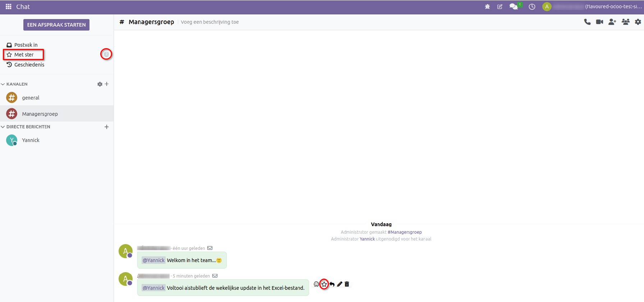Open the conversations icon with badge
This screenshot has width=644, height=302.
514,6
